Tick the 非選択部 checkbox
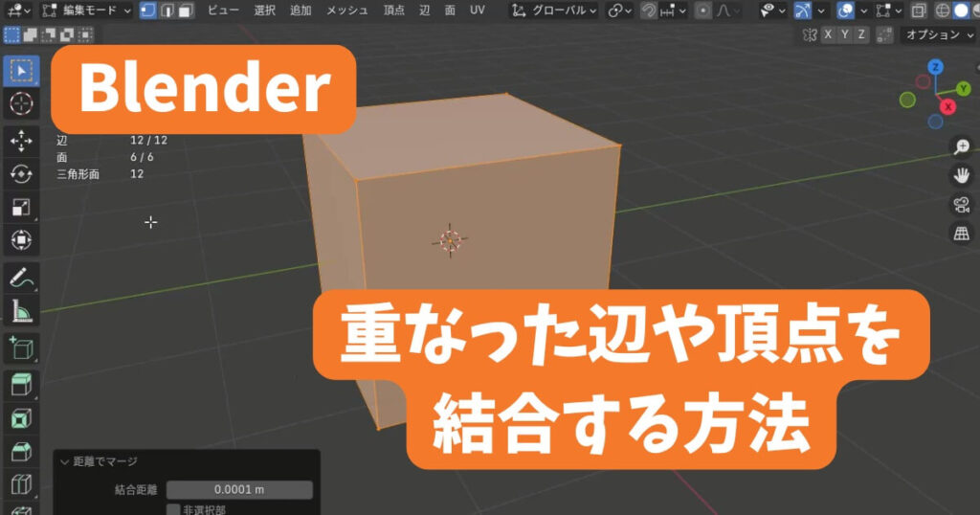 click(174, 509)
